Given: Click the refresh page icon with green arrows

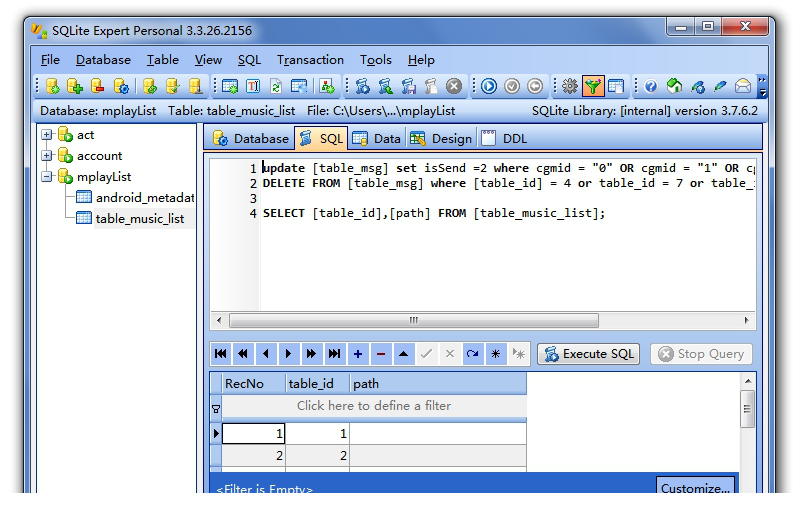Looking at the screenshot, I should tap(276, 86).
